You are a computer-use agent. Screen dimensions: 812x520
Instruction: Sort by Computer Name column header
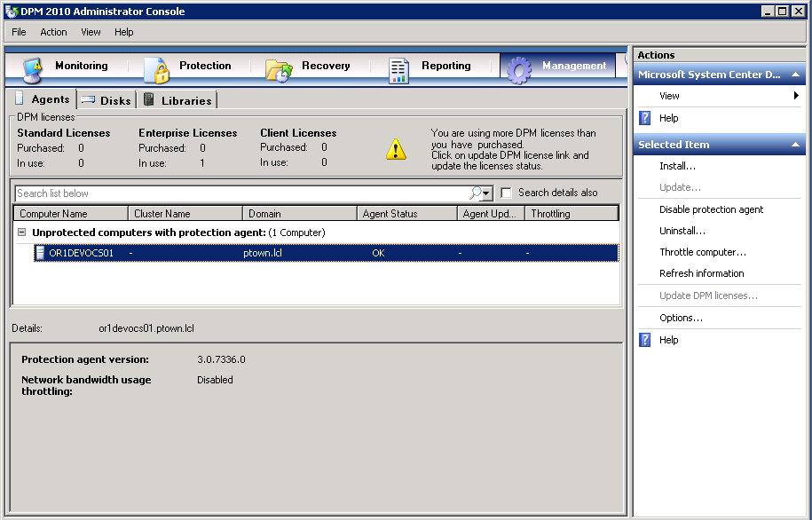71,213
